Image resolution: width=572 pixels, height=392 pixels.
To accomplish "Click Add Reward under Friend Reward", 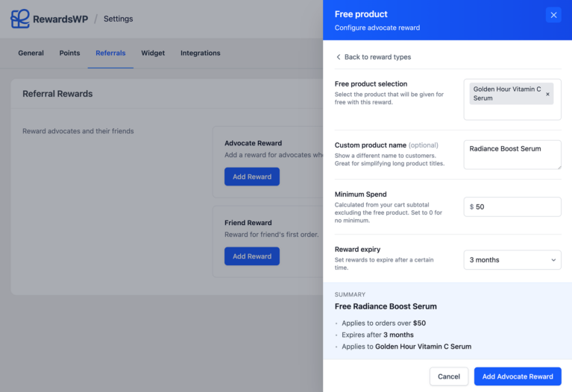I will (x=251, y=256).
